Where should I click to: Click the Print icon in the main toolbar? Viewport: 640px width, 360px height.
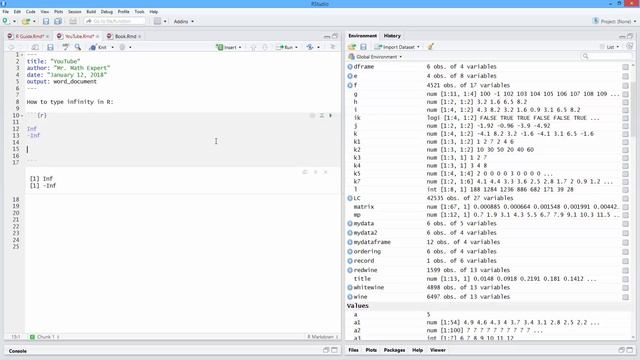[x=73, y=21]
